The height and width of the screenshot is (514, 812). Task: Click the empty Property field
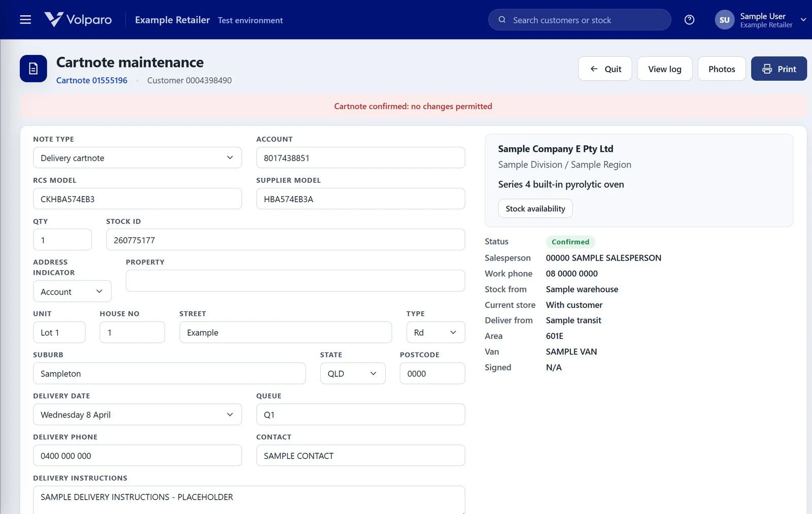pos(295,280)
